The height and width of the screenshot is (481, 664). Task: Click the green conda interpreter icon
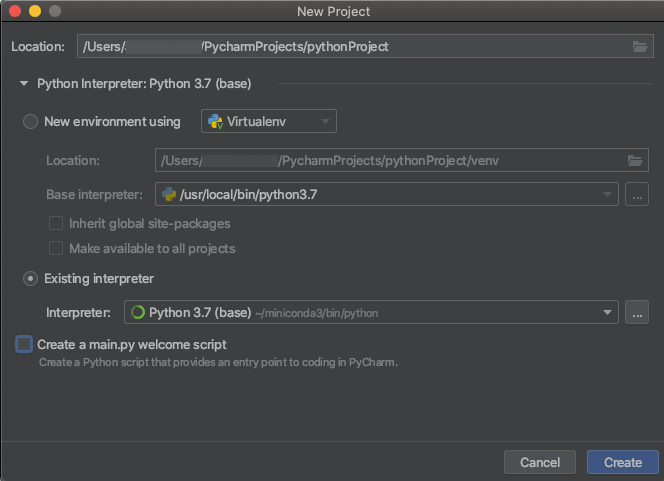point(138,312)
